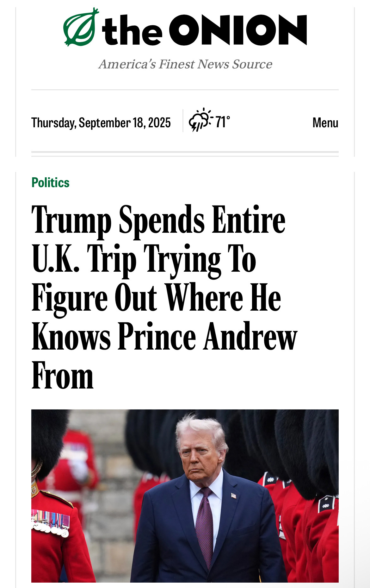Click the date Thursday, September 18, 2025

coord(101,123)
